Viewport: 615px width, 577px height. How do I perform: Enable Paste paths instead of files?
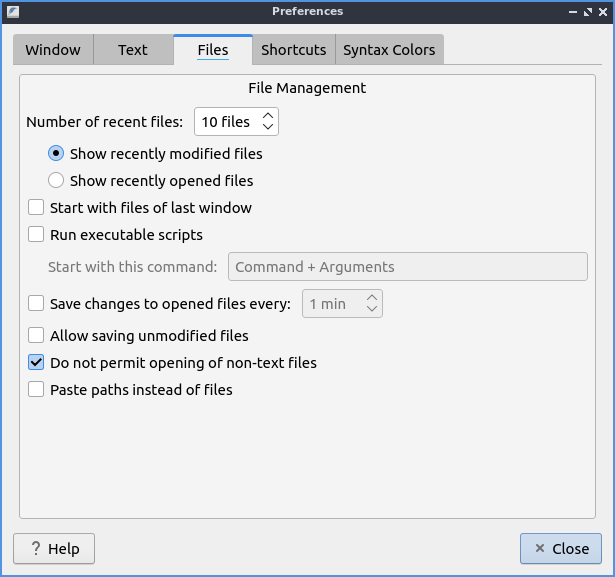click(37, 390)
